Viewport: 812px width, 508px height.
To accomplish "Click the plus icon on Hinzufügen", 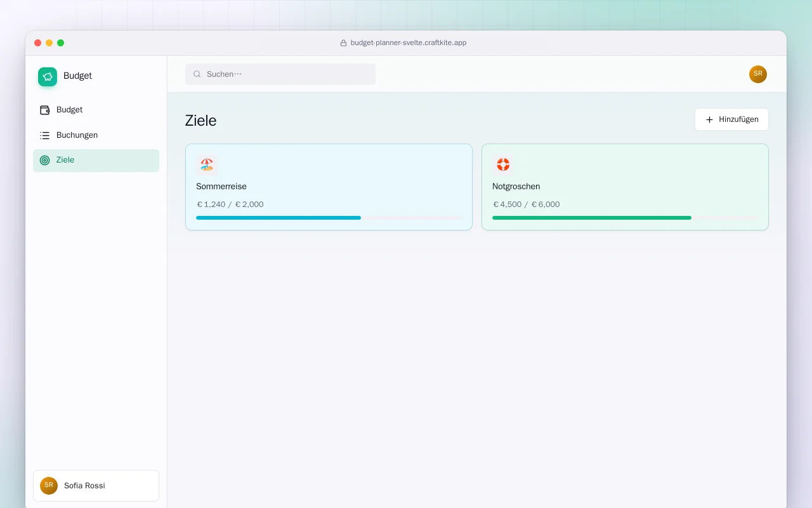I will tap(710, 119).
